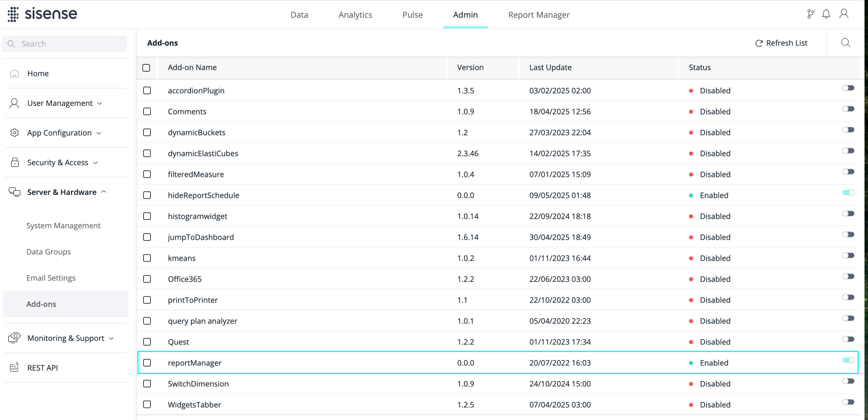The image size is (868, 420).
Task: Disable the reportManager add-on toggle
Action: tap(848, 360)
